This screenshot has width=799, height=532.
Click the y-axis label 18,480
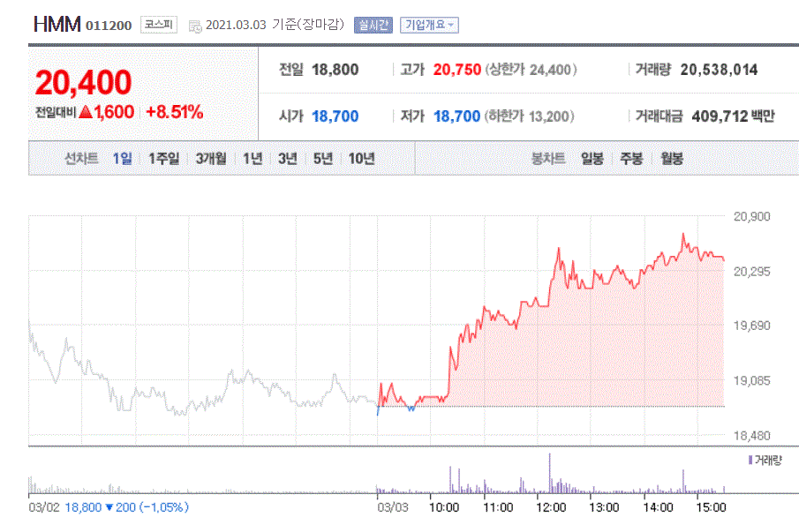tap(751, 436)
